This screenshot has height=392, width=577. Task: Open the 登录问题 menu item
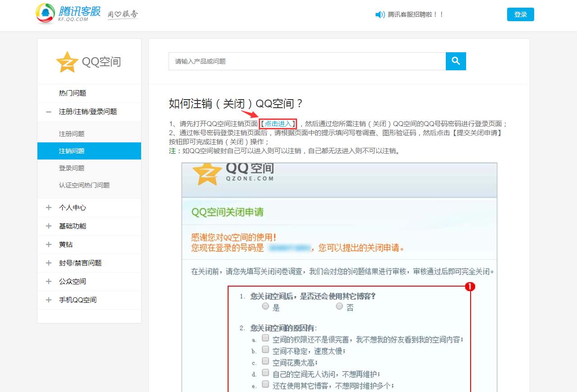(x=73, y=168)
